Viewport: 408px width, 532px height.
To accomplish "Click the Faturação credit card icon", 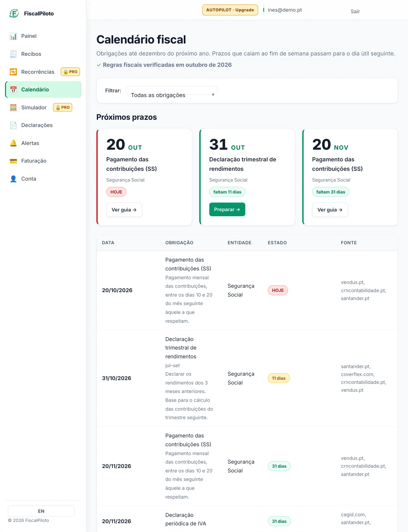I will click(x=13, y=161).
